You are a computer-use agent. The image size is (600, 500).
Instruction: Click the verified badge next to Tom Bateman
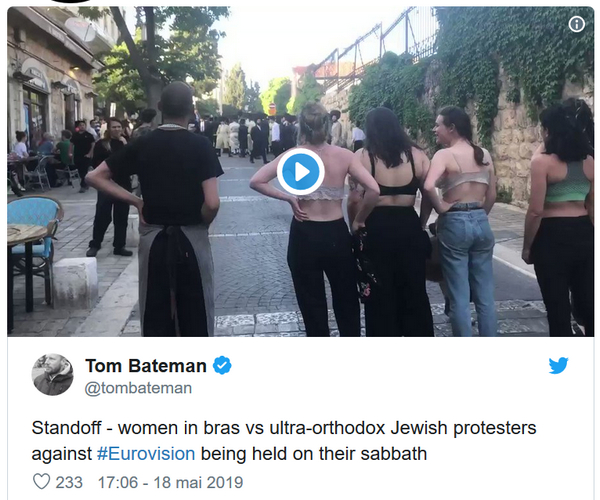tap(222, 365)
